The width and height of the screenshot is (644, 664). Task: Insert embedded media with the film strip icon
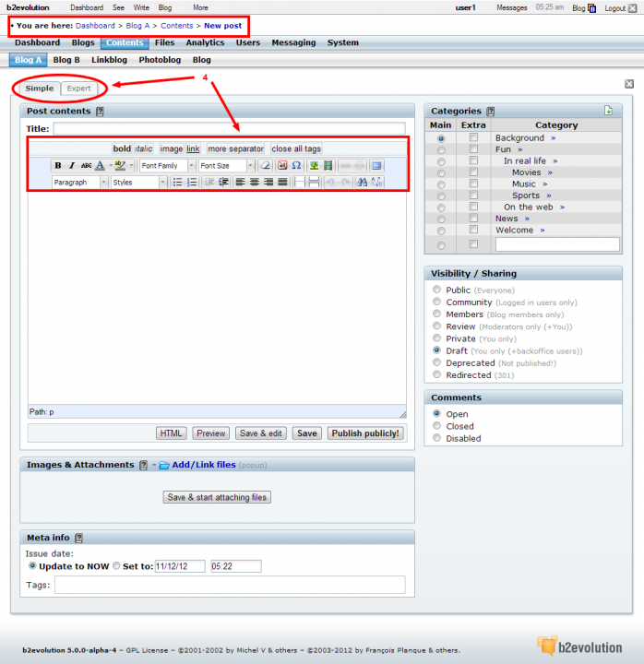pyautogui.click(x=328, y=166)
